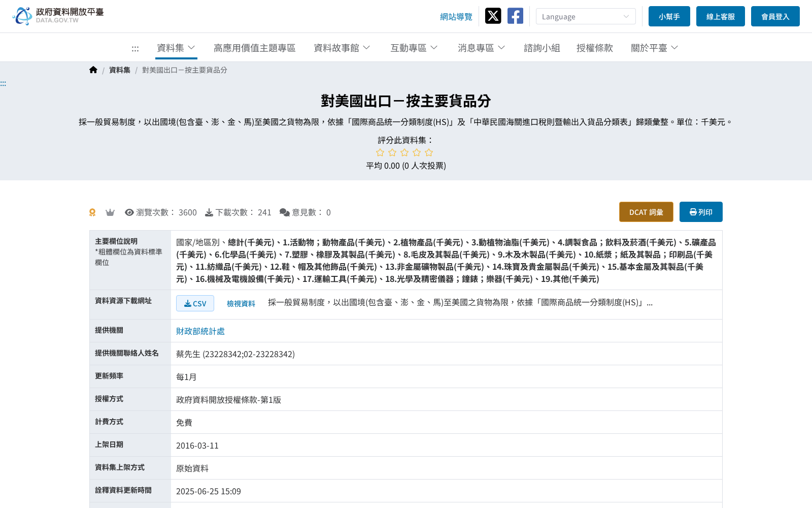Open the DCAT 詞彙 button

point(646,212)
